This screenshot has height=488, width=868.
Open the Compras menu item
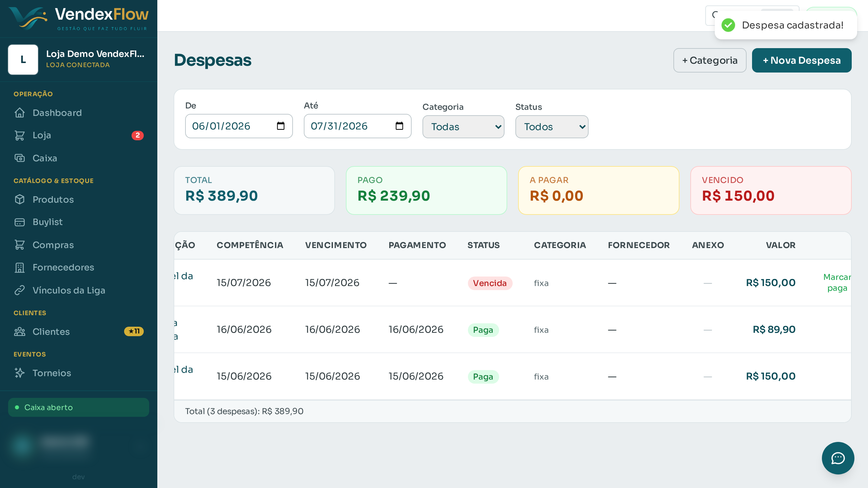pos(79,245)
